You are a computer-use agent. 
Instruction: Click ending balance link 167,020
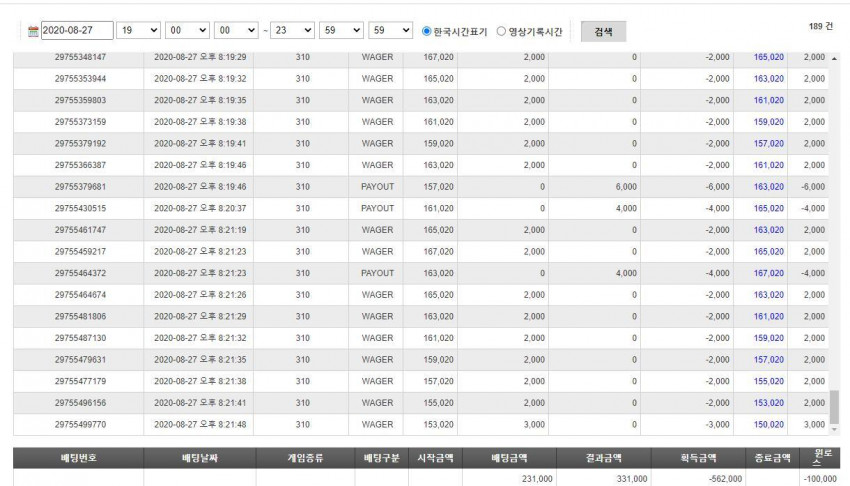click(x=769, y=274)
